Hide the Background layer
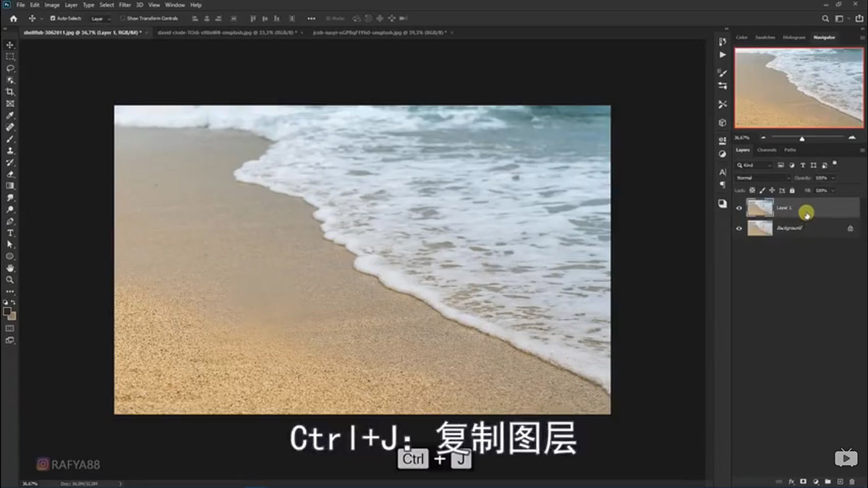The width and height of the screenshot is (868, 488). (739, 228)
